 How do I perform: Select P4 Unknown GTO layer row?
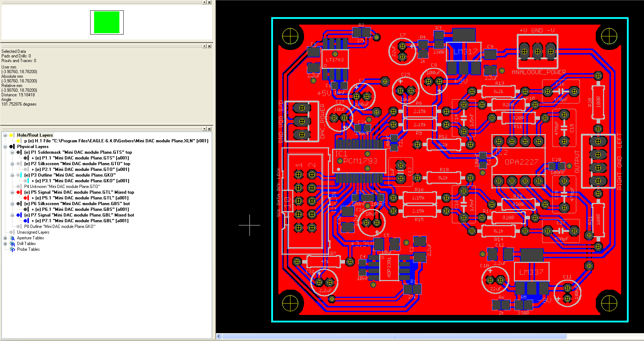[62, 187]
